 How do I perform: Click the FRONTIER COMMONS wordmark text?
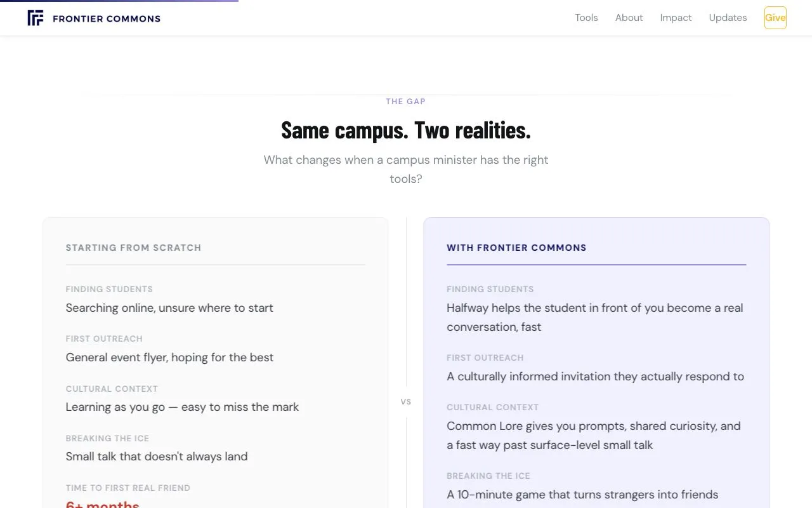click(106, 18)
